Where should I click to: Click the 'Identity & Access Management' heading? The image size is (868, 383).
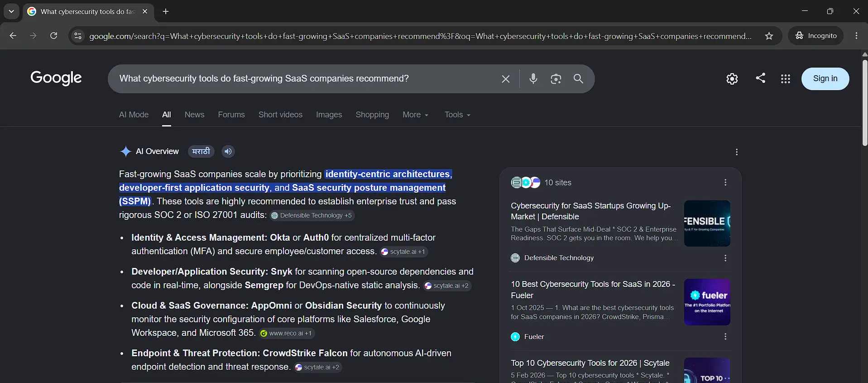[199, 238]
